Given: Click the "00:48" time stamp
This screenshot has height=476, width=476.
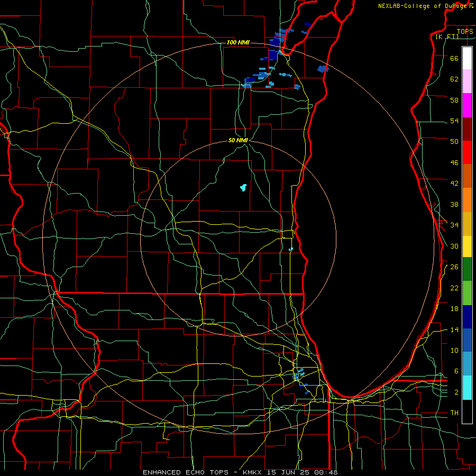Looking at the screenshot, I should 325,472.
